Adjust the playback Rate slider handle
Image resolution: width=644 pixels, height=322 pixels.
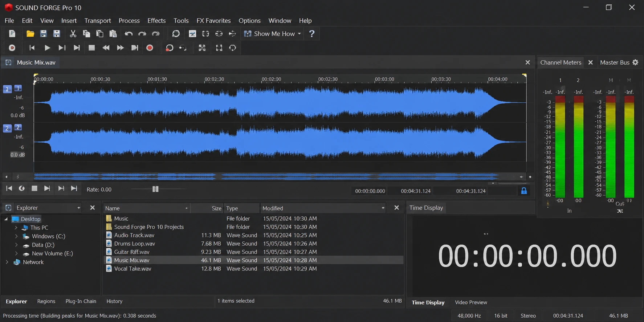155,189
